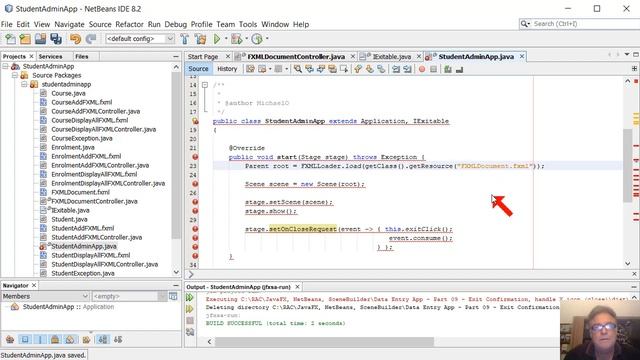Close the Start Page tab

tap(228, 56)
